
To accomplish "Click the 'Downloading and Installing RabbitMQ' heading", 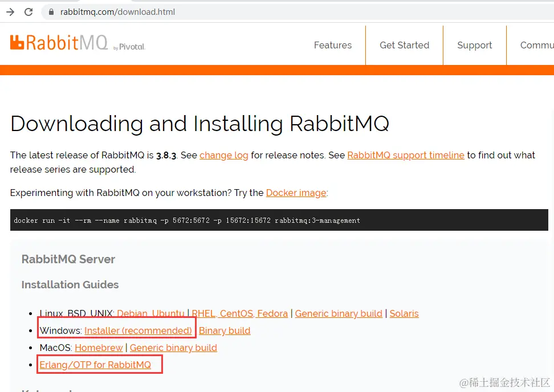I will pyautogui.click(x=199, y=124).
